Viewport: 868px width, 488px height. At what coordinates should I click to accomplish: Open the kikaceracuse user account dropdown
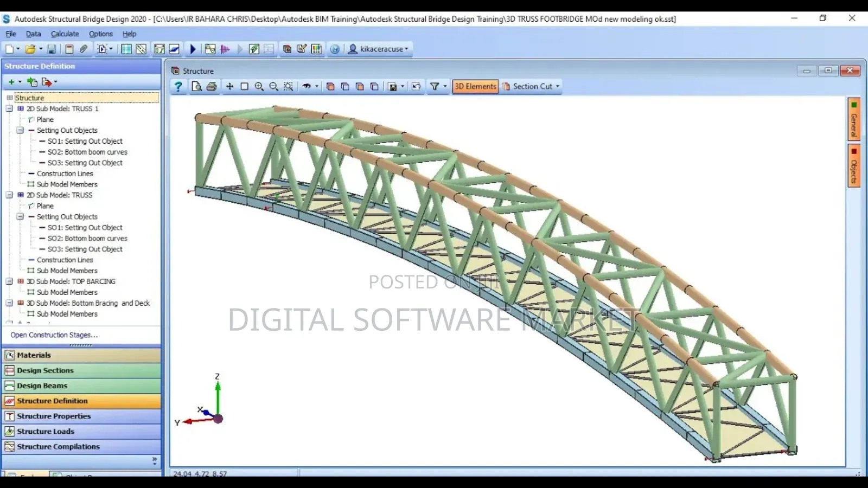click(x=378, y=49)
